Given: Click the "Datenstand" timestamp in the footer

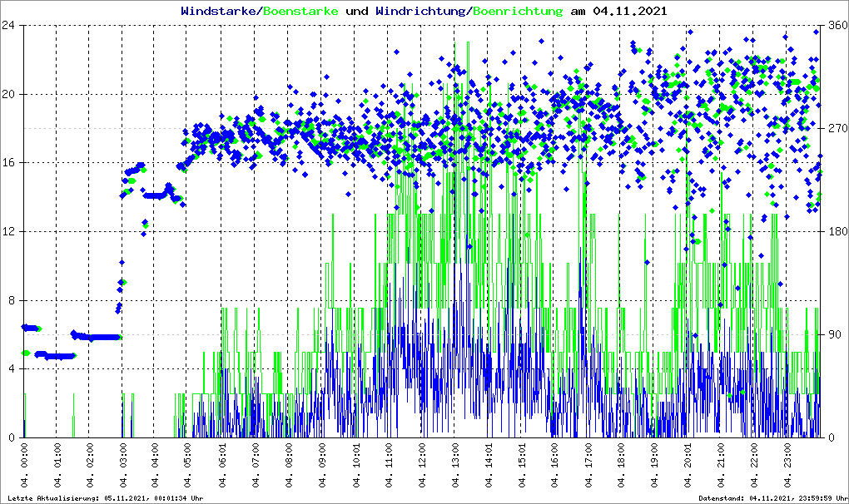Looking at the screenshot, I should pos(772,498).
